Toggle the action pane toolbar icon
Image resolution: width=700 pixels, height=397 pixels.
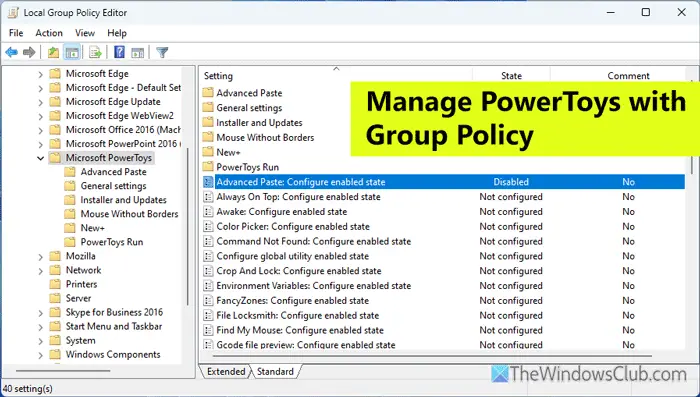(x=138, y=53)
